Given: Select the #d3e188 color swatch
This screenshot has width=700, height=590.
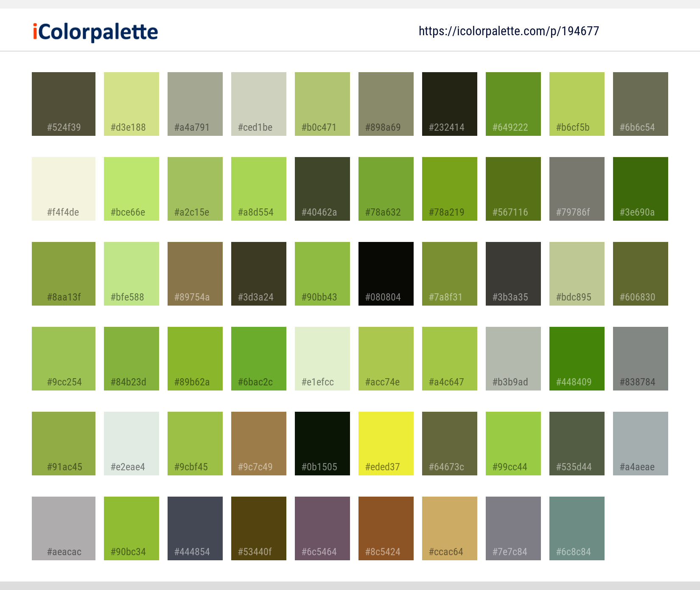Looking at the screenshot, I should [x=132, y=104].
